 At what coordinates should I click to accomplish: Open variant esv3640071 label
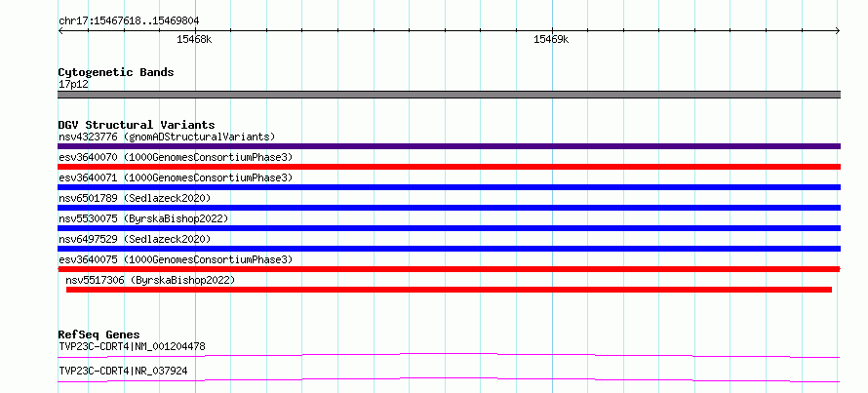coord(176,177)
